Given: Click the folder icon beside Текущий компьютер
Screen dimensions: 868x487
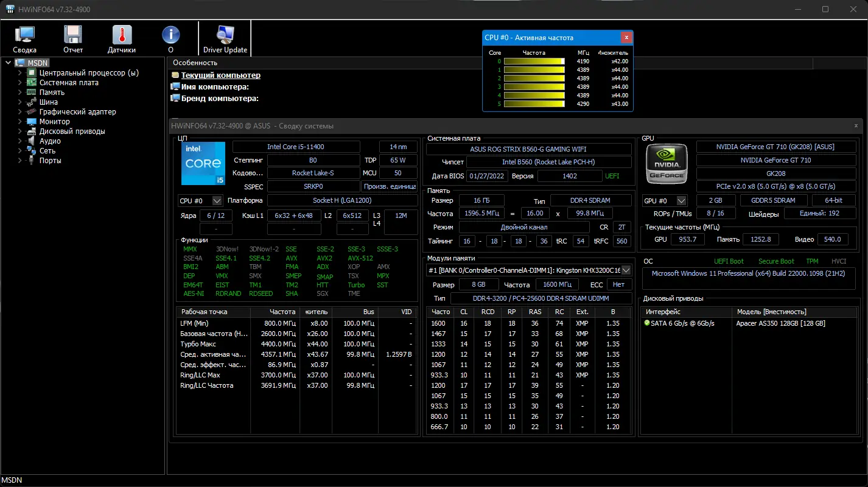Looking at the screenshot, I should point(175,75).
